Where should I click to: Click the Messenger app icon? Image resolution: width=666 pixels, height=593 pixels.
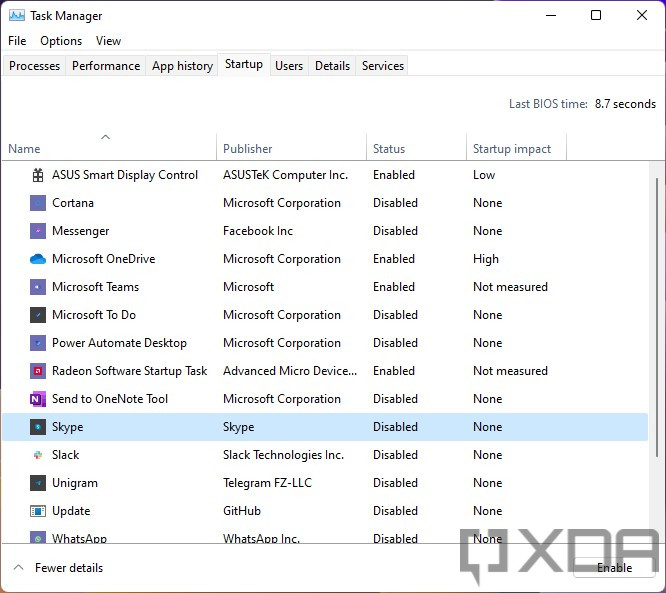[38, 231]
